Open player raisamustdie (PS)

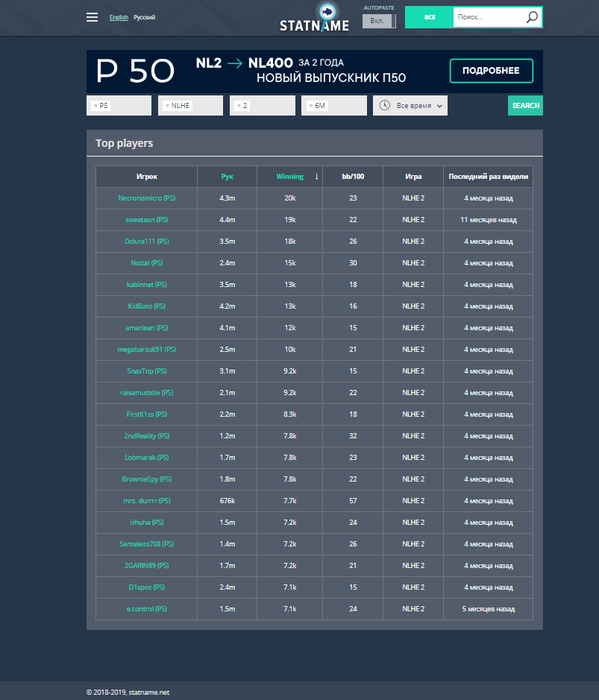click(x=146, y=393)
